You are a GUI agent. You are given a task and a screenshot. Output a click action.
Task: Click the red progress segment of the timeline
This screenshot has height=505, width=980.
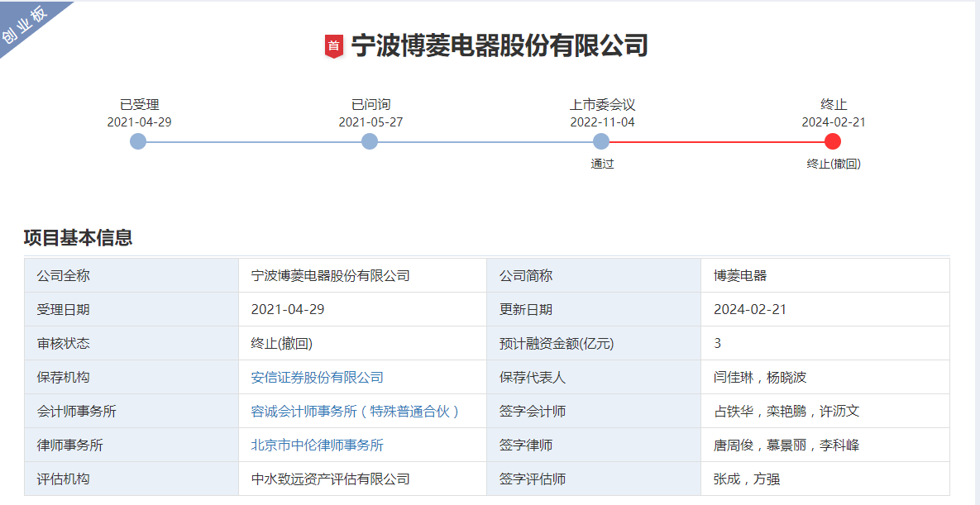click(715, 141)
